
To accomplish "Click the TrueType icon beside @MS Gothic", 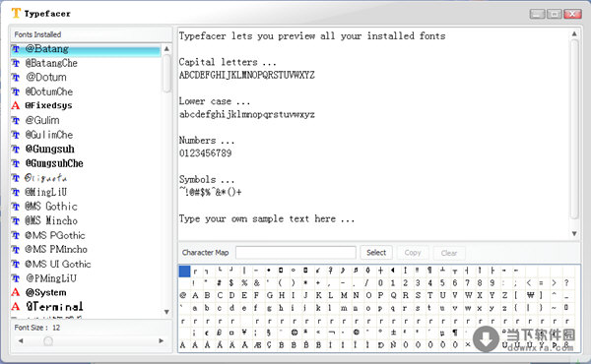I will pos(16,207).
